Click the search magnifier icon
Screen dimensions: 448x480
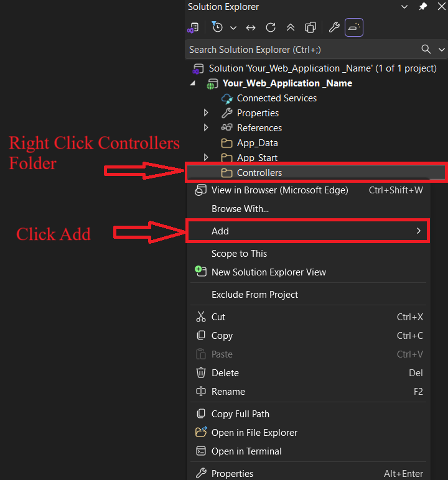[426, 49]
